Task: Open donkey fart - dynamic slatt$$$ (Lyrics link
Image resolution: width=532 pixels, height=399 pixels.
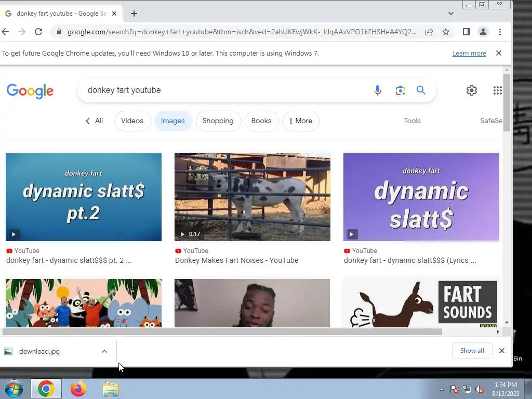Action: 410,260
